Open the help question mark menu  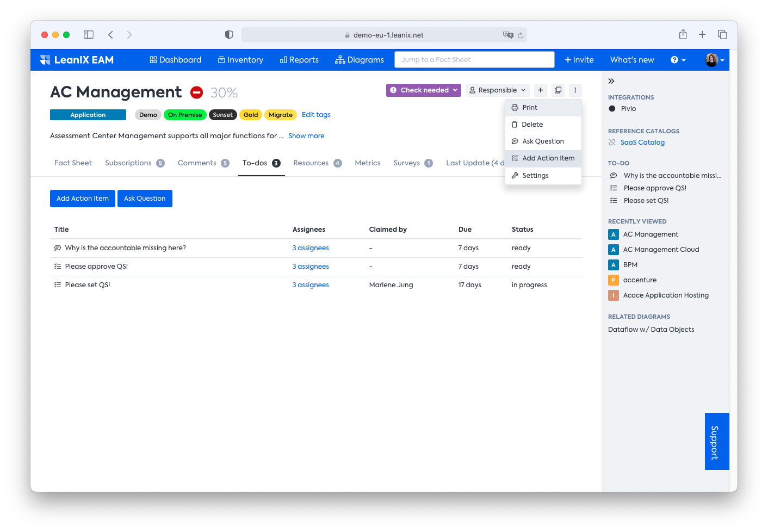point(678,60)
